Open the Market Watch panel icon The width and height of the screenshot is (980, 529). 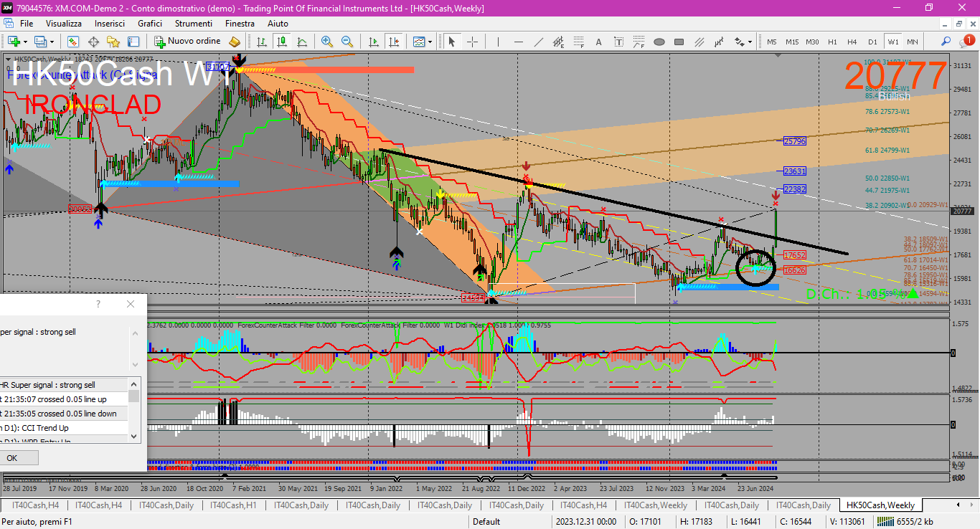pos(73,42)
